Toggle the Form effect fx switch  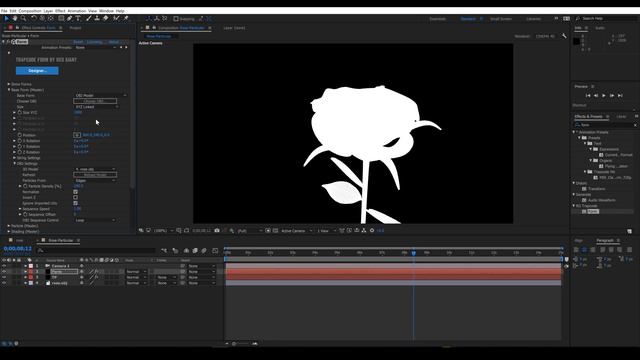click(8, 42)
